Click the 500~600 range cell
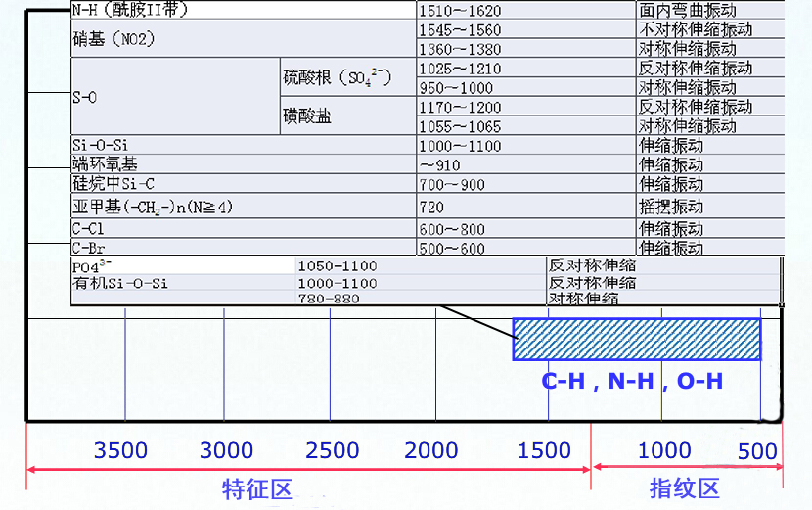Screen dimensions: 812x510 [x=526, y=248]
